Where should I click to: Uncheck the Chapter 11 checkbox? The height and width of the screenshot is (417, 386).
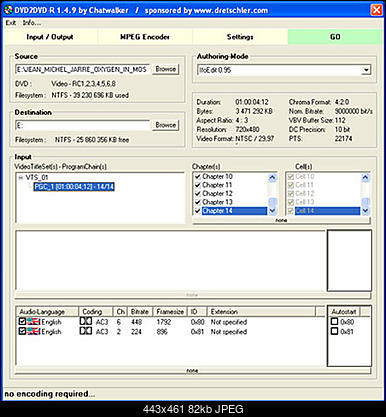[197, 185]
